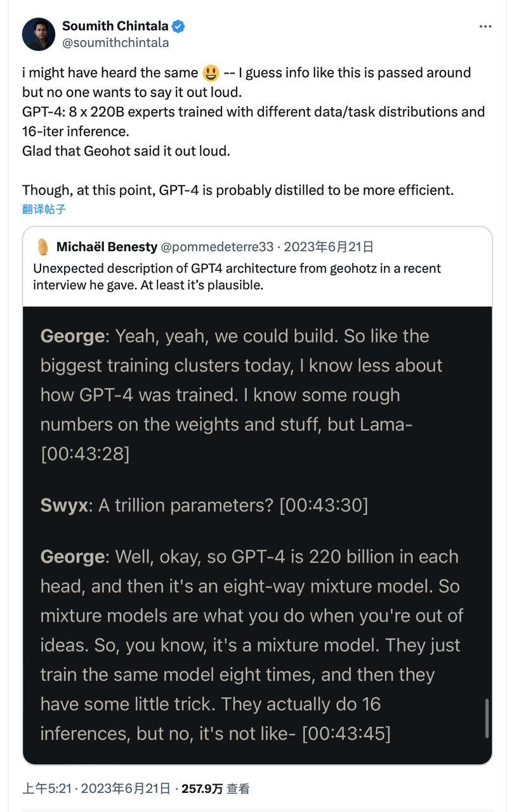The image size is (512, 812).
Task: Open the three-dot more options menu
Action: point(485,27)
